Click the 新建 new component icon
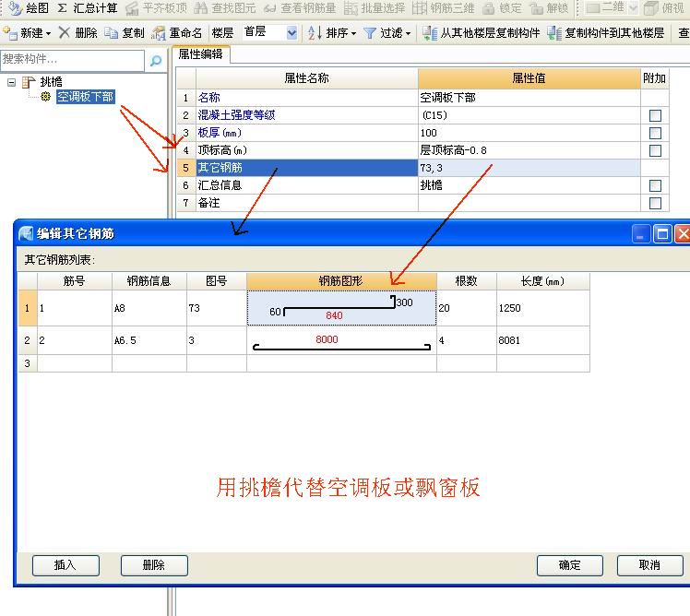Viewport: 690px width, 616px height. coord(9,33)
